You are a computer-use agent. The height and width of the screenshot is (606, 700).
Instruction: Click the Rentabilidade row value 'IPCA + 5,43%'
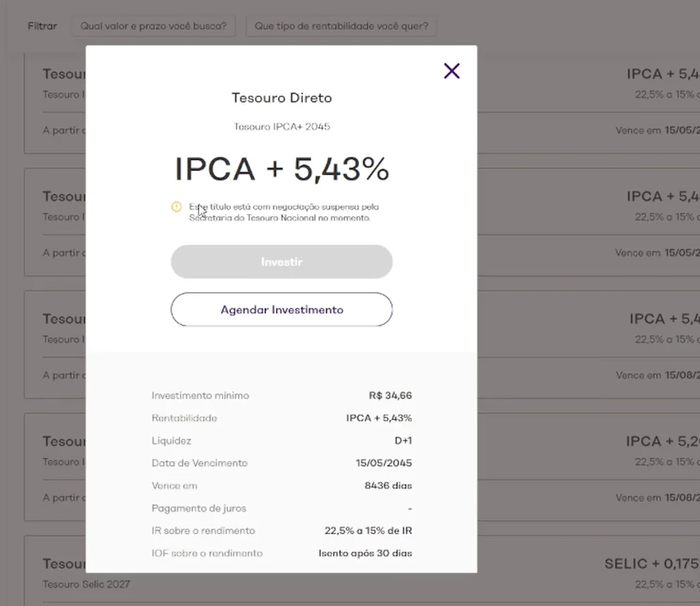point(379,418)
